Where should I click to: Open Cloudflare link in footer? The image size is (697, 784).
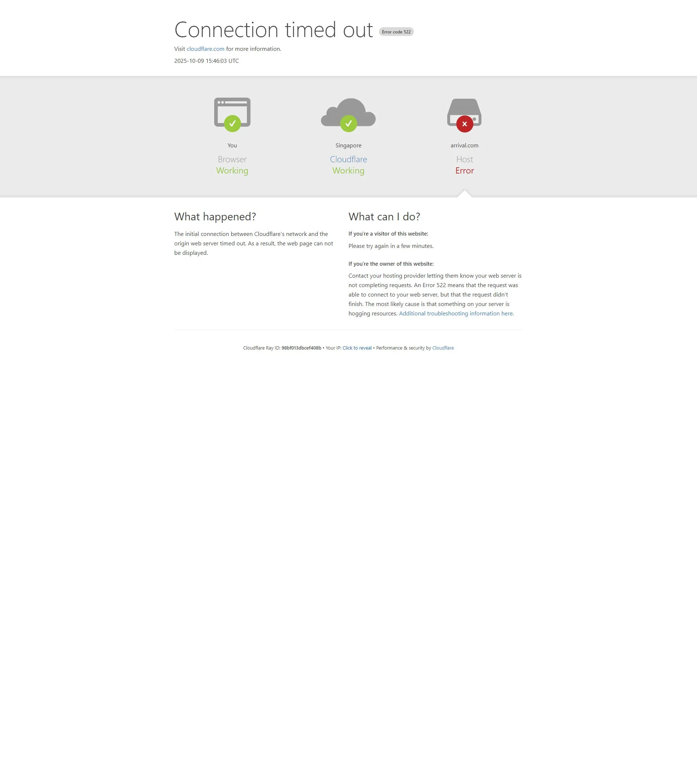click(x=443, y=348)
